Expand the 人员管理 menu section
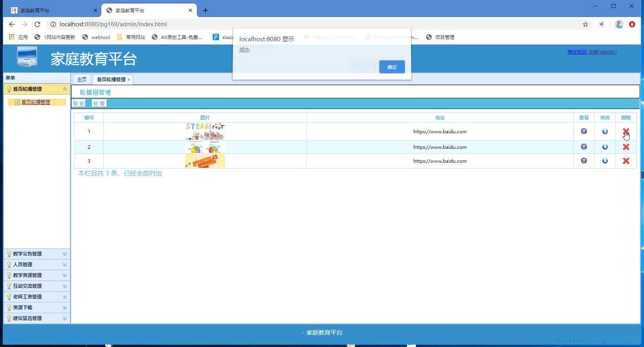The height and width of the screenshot is (347, 644). (65, 265)
